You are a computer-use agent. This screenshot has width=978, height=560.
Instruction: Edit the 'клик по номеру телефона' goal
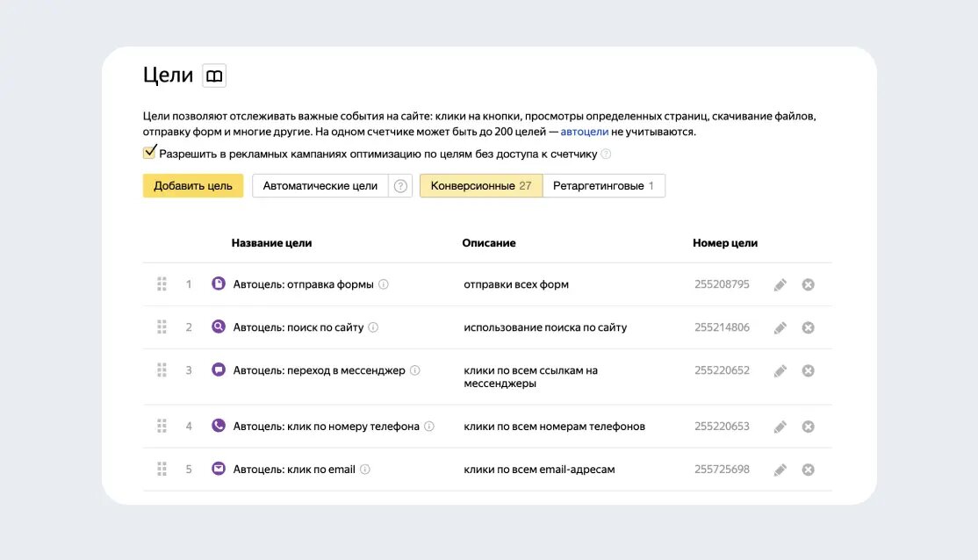780,427
